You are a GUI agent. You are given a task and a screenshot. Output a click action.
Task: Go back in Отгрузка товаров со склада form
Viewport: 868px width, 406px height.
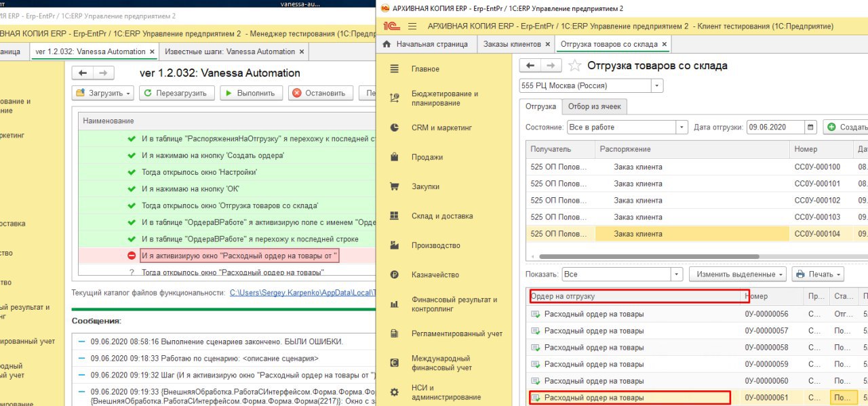pyautogui.click(x=530, y=66)
